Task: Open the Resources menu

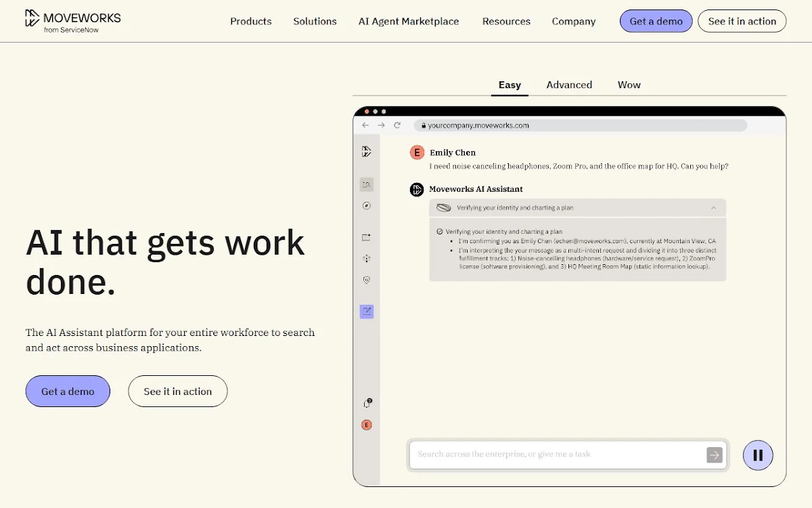Action: click(x=506, y=21)
